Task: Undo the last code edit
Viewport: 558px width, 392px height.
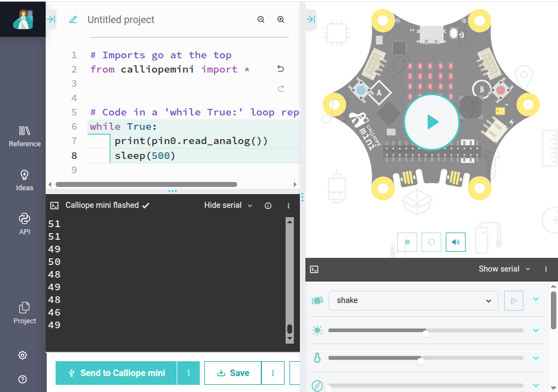Action: [x=281, y=69]
